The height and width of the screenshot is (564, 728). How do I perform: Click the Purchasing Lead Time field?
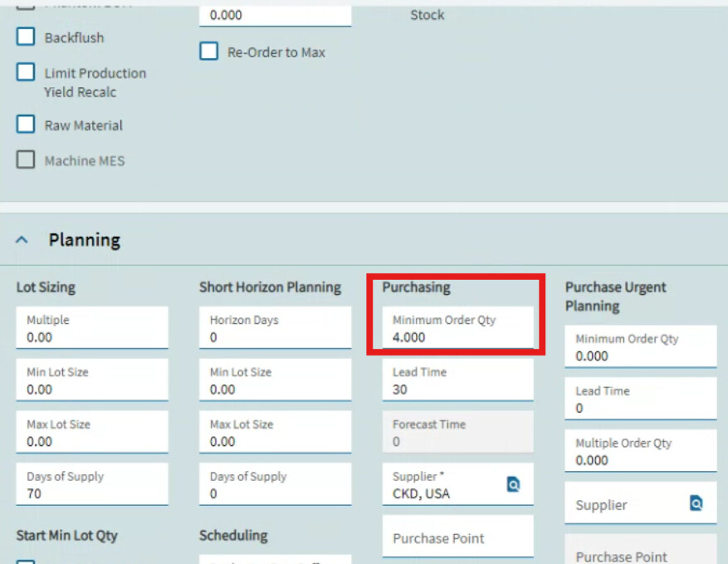pos(457,380)
